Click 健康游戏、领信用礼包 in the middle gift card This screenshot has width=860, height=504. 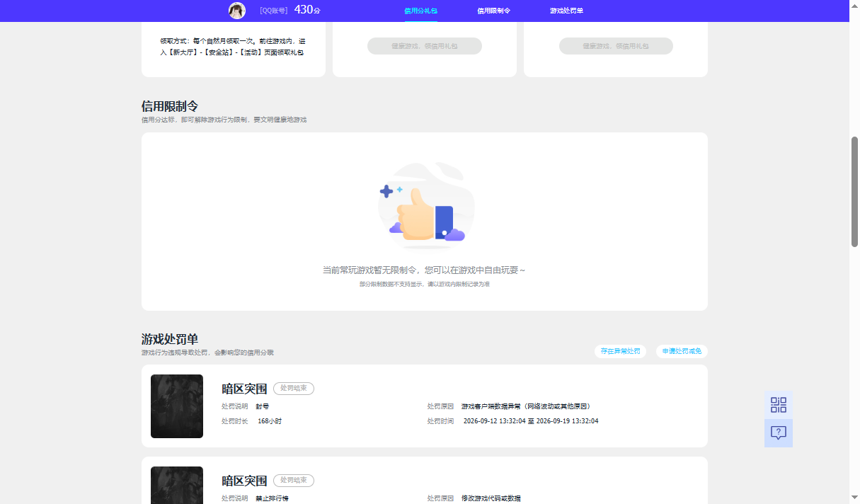click(425, 46)
